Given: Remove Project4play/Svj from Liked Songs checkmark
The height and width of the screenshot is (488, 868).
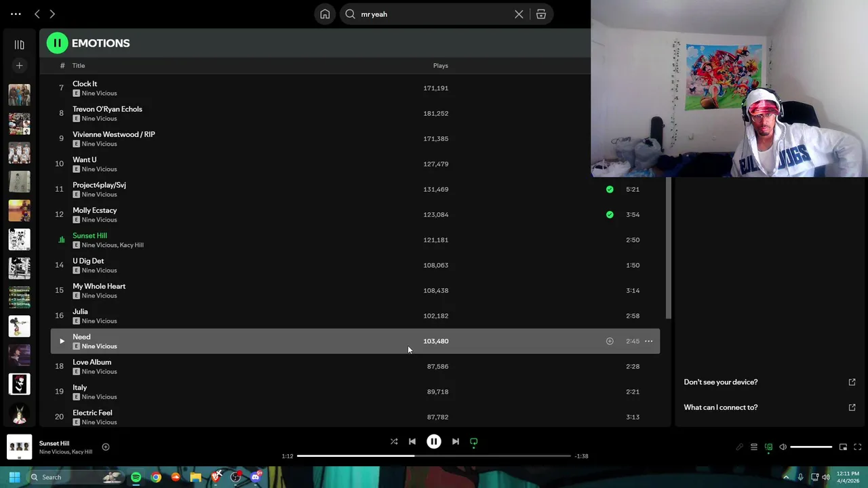Looking at the screenshot, I should click(610, 189).
